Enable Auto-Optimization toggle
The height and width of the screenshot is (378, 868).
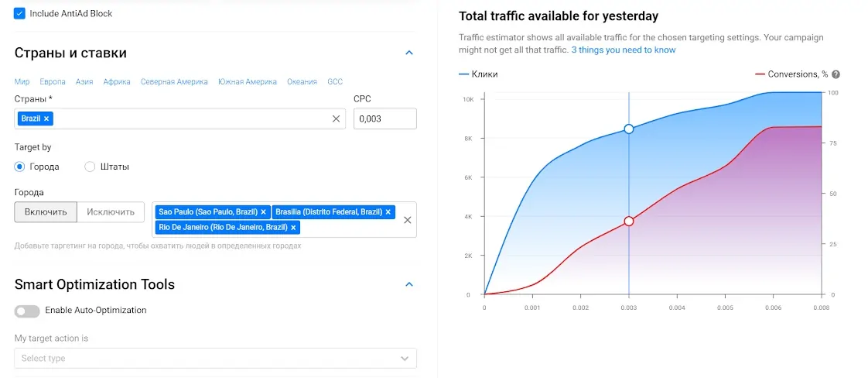click(27, 311)
